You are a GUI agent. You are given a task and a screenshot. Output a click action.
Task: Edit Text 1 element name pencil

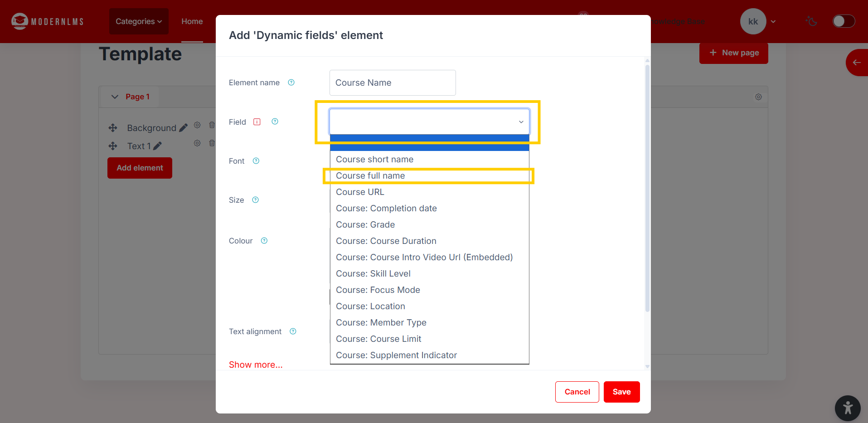[157, 146]
